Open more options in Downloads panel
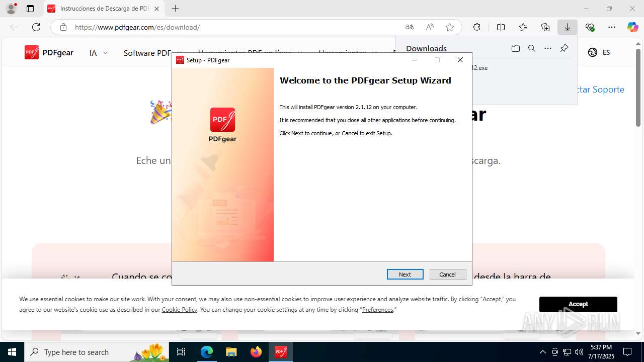The image size is (644, 362). [548, 48]
